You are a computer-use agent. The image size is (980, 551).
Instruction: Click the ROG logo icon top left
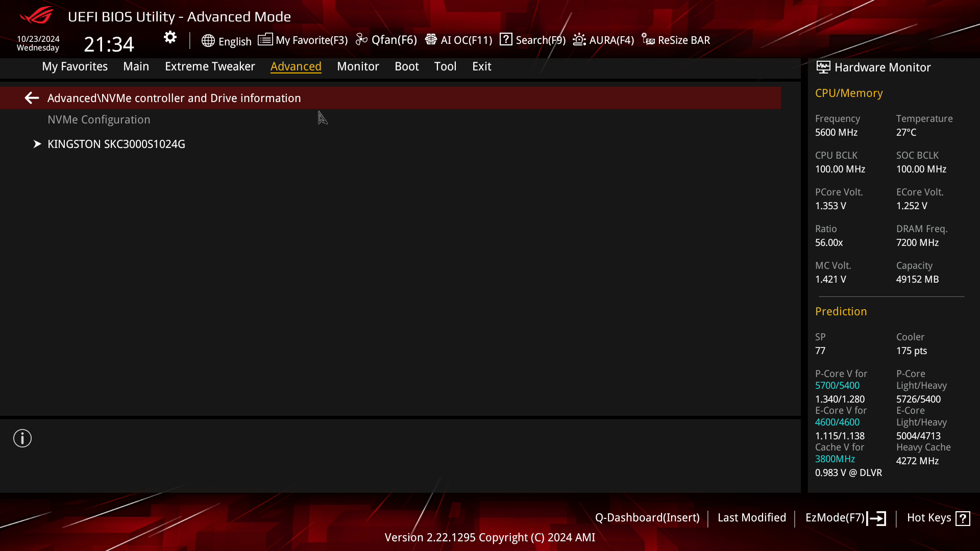[x=37, y=16]
